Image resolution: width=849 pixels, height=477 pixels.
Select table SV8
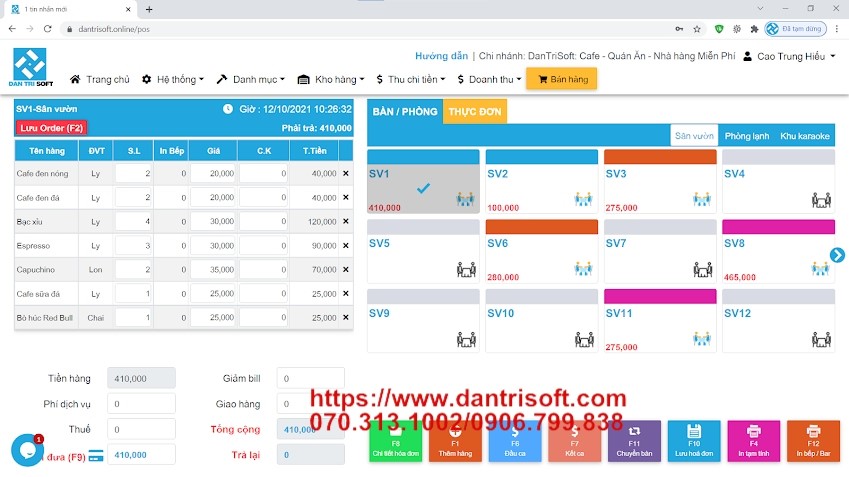pyautogui.click(x=779, y=251)
